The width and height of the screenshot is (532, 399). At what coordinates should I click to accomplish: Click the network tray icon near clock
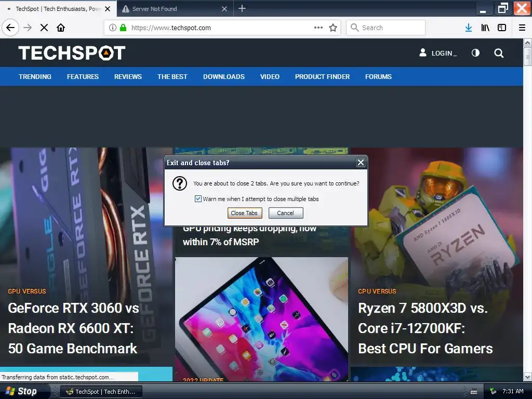494,391
